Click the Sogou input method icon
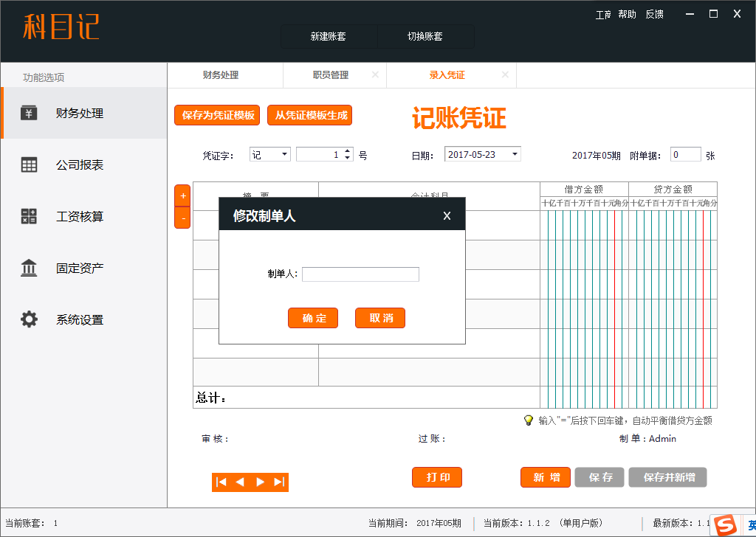Screen dimensions: 756x537 [726, 525]
